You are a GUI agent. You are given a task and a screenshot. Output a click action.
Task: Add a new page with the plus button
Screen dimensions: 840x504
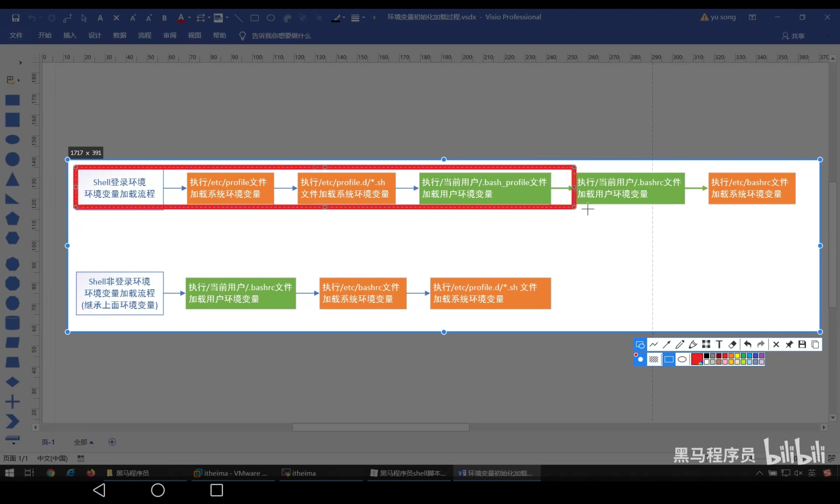112,442
